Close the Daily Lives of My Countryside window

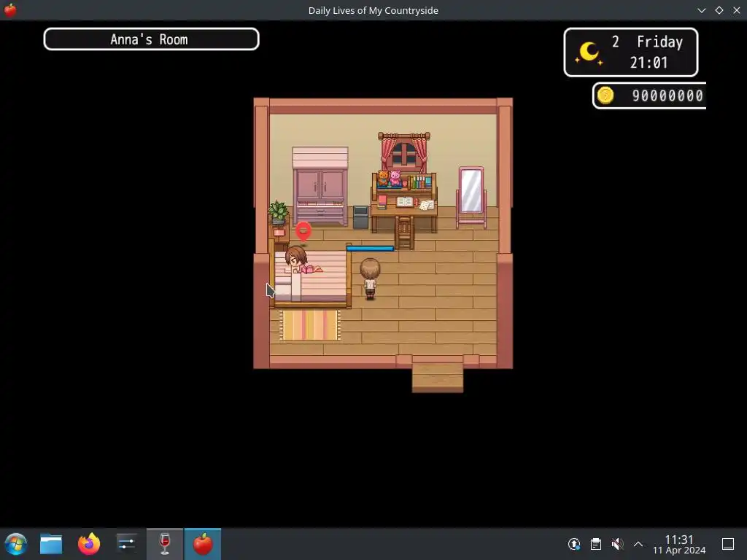(737, 10)
